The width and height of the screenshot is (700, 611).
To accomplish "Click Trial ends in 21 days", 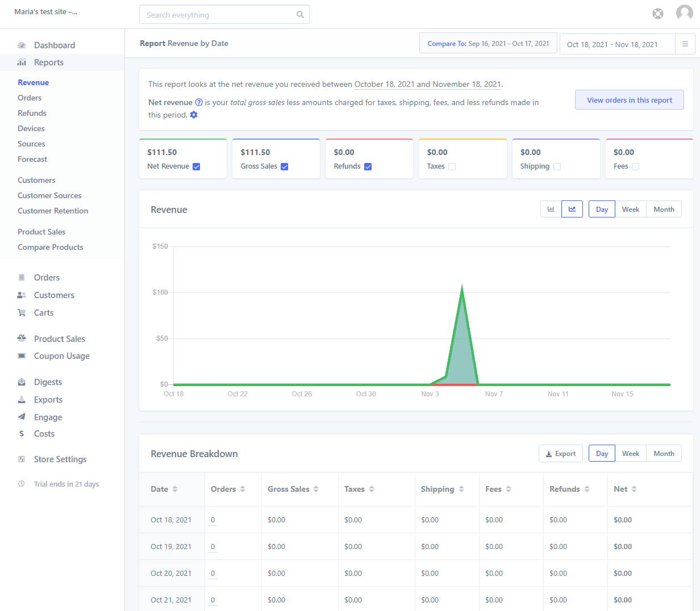I will (x=66, y=484).
